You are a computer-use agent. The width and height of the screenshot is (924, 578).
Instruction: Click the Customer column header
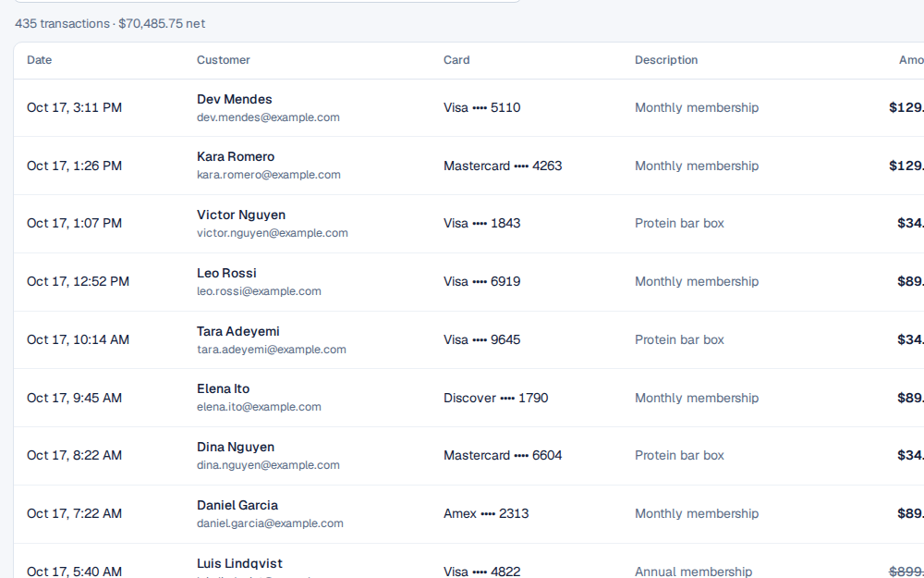pyautogui.click(x=224, y=60)
